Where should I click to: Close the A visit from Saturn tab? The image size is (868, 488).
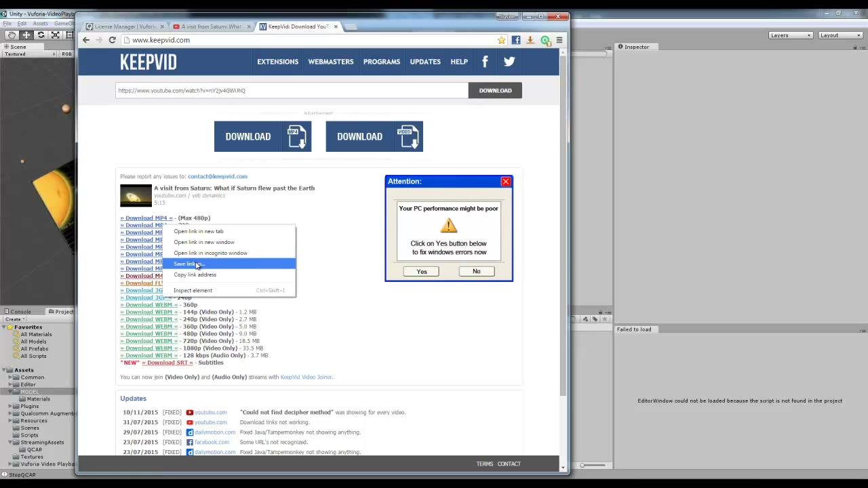[x=249, y=26]
